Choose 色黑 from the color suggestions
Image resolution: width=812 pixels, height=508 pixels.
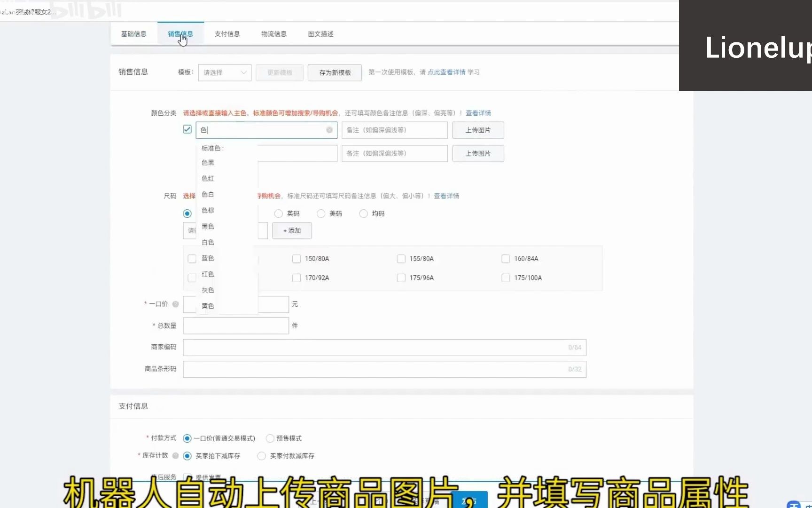pyautogui.click(x=208, y=162)
